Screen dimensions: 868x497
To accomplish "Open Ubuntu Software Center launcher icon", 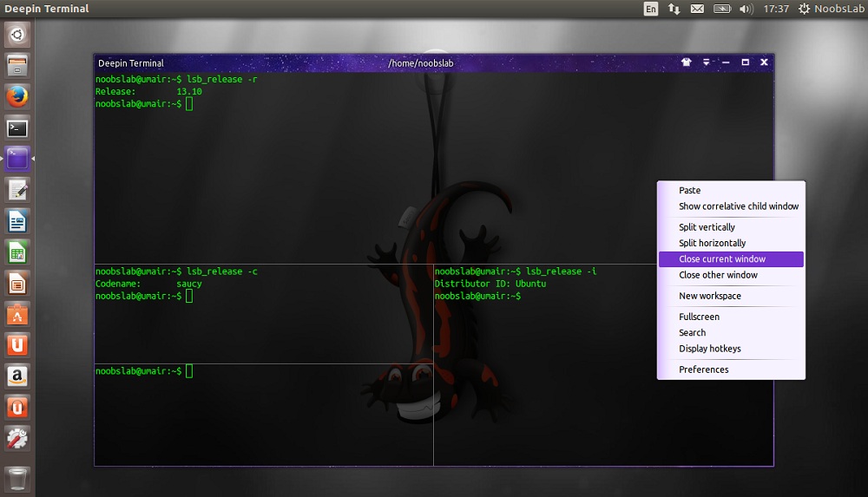I will click(17, 315).
